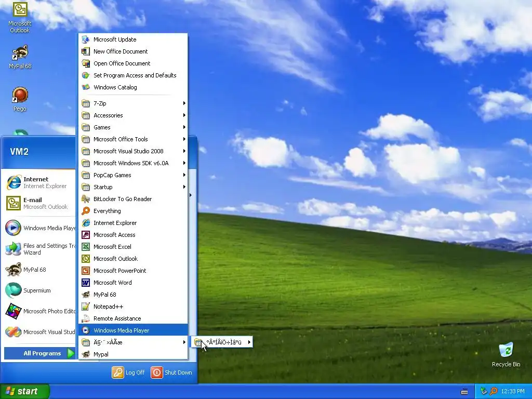This screenshot has height=399, width=532.
Task: Select the MyPal 68 programs entry
Action: pyautogui.click(x=134, y=295)
